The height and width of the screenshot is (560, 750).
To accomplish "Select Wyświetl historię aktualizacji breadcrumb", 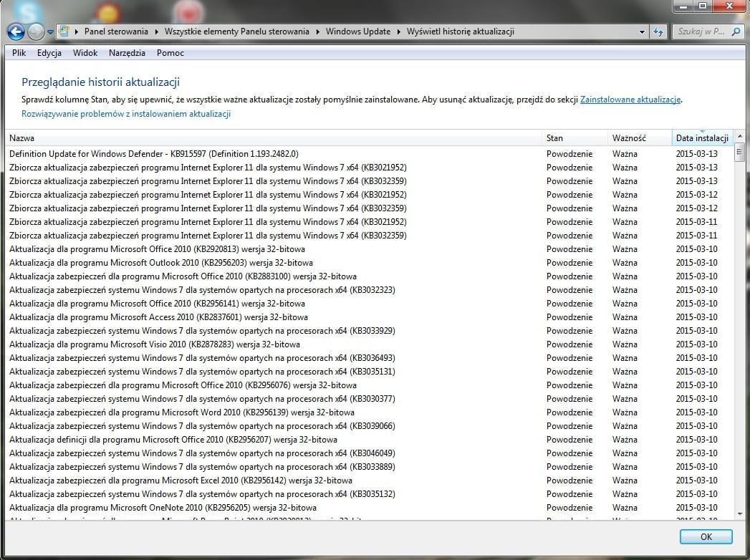I will tap(460, 32).
